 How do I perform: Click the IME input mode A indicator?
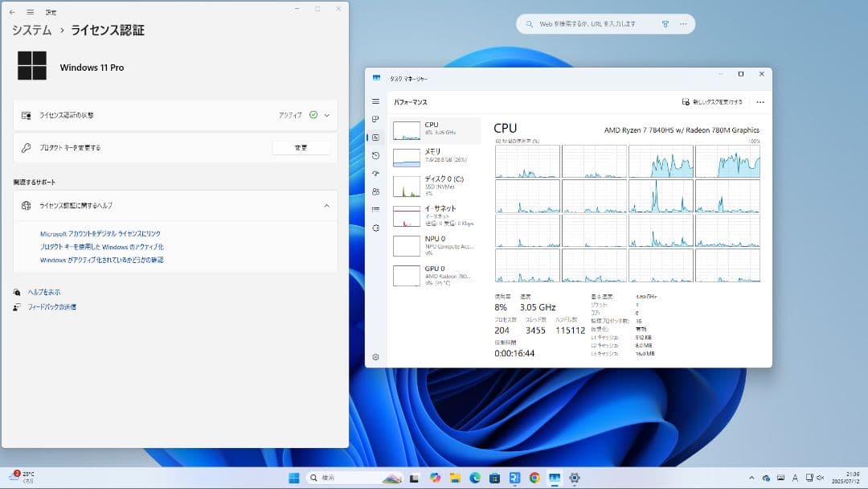(x=795, y=478)
